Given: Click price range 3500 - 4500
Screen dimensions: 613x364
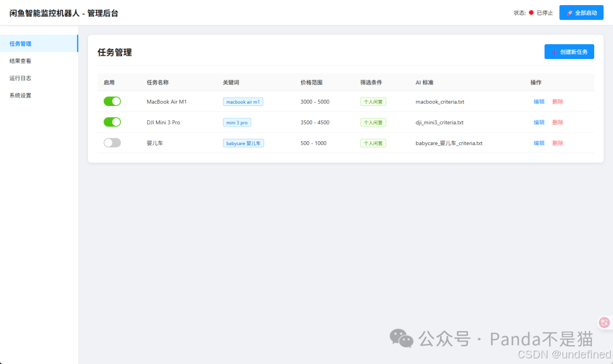Looking at the screenshot, I should pyautogui.click(x=314, y=122).
